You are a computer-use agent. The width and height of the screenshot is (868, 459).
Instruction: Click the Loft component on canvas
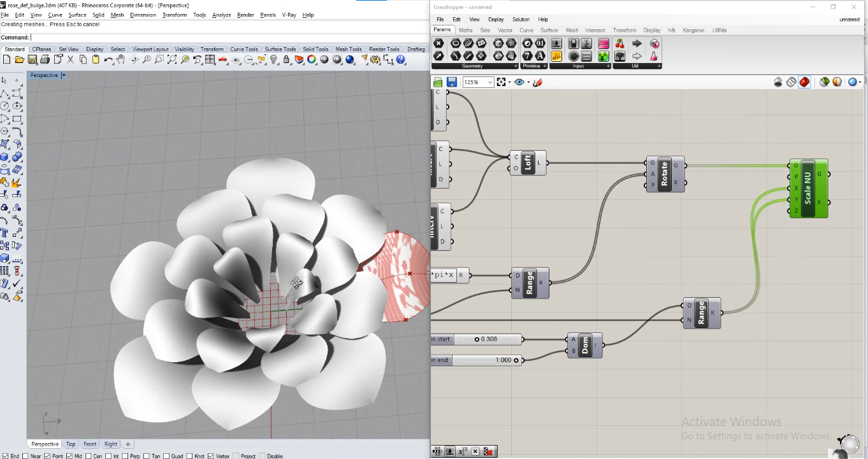coord(528,162)
